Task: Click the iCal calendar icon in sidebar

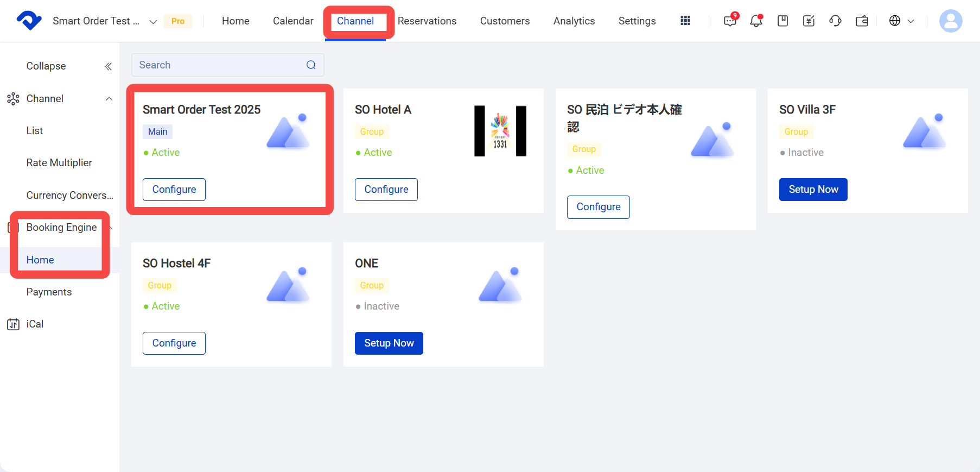Action: click(x=13, y=324)
